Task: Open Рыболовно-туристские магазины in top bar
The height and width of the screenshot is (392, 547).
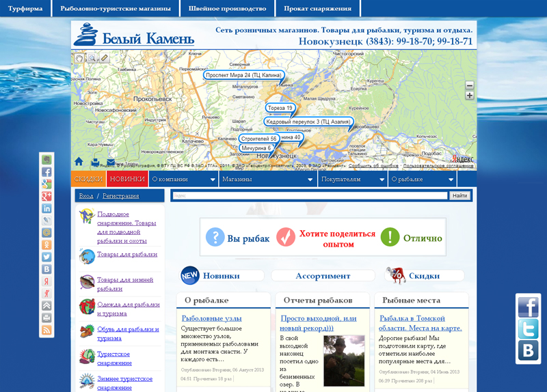Action: (116, 8)
